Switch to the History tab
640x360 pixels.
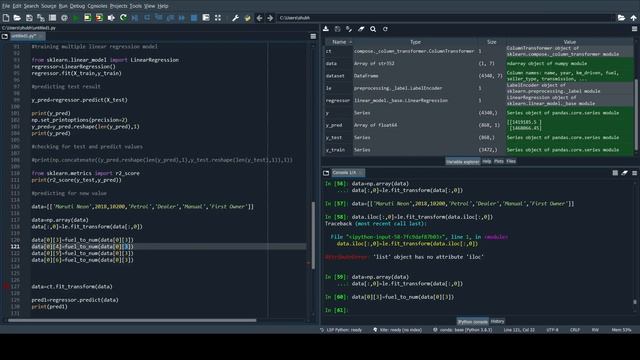point(497,321)
